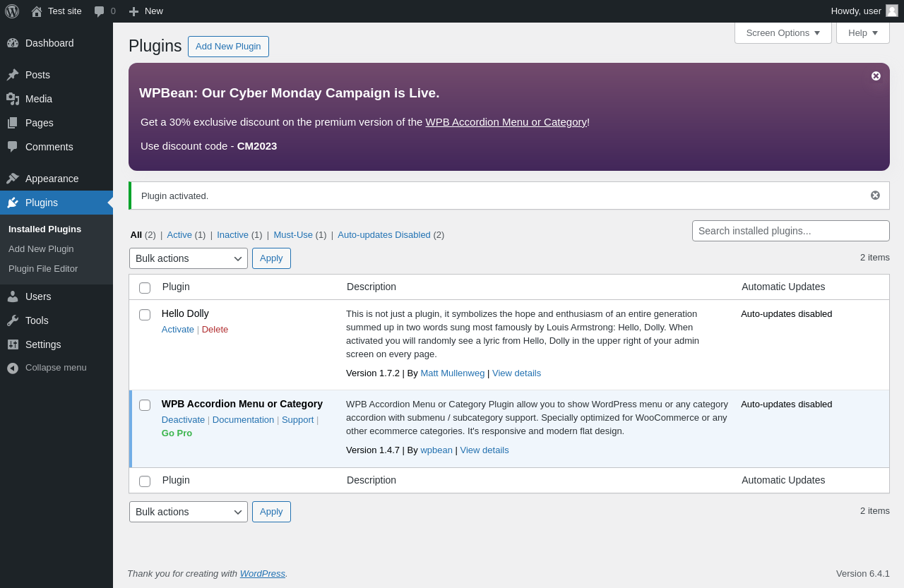The width and height of the screenshot is (904, 588).
Task: Click the Dashboard gauge icon
Action: click(13, 43)
